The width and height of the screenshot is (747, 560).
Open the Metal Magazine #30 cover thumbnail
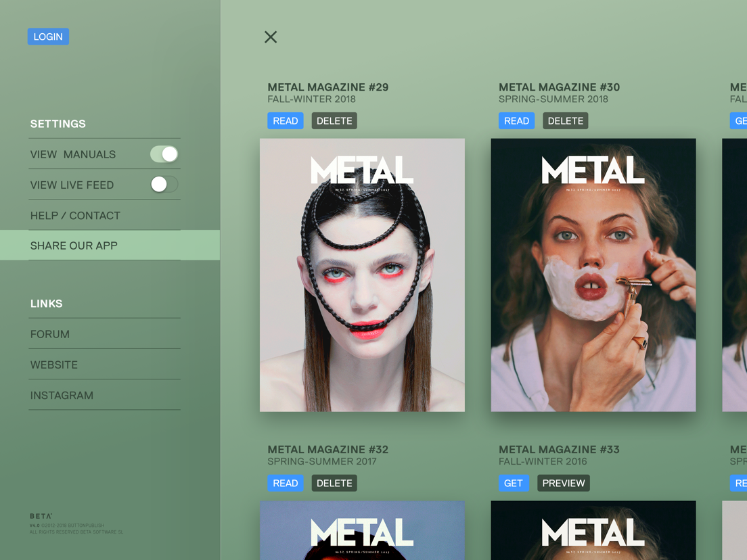pyautogui.click(x=593, y=275)
